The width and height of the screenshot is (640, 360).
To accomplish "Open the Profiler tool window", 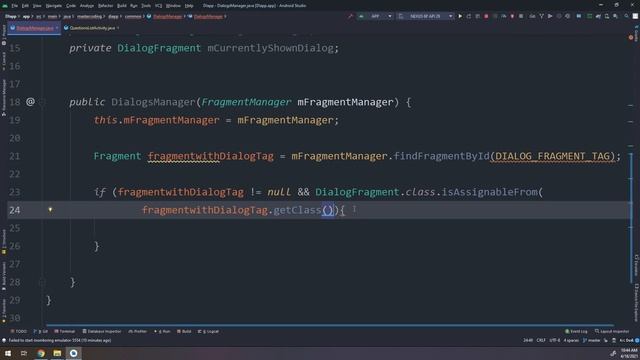I will tap(138, 331).
